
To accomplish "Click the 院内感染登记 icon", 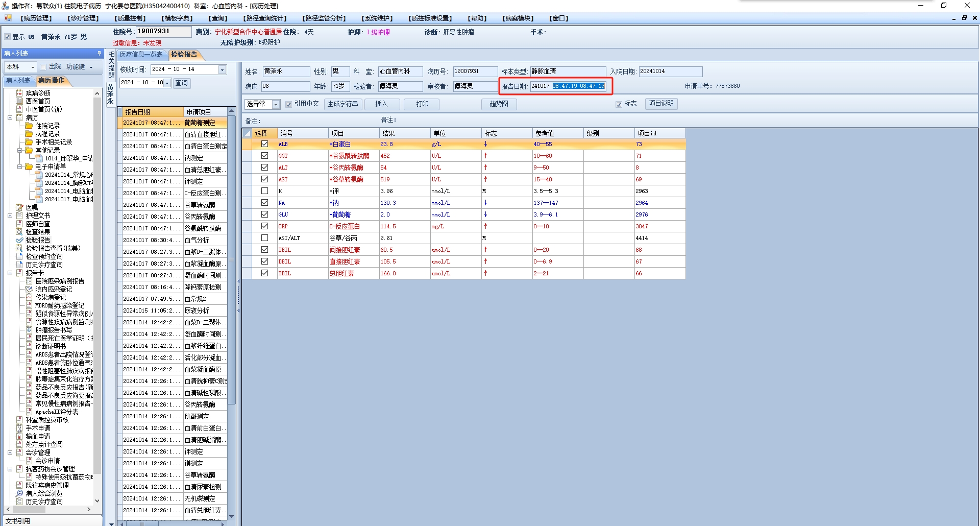I will [29, 289].
